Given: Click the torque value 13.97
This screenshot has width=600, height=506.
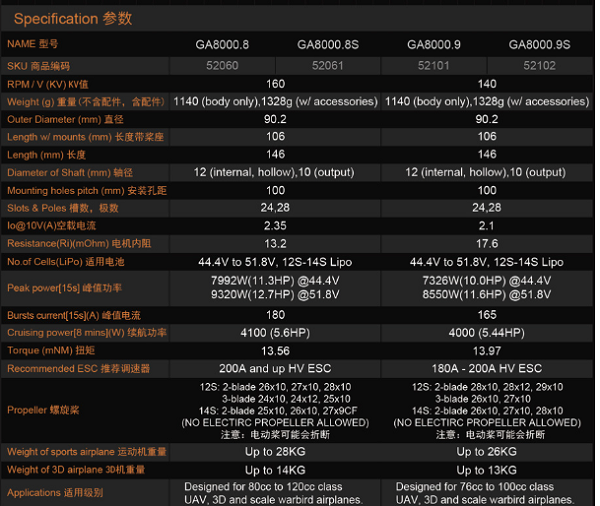Looking at the screenshot, I should pos(487,351).
